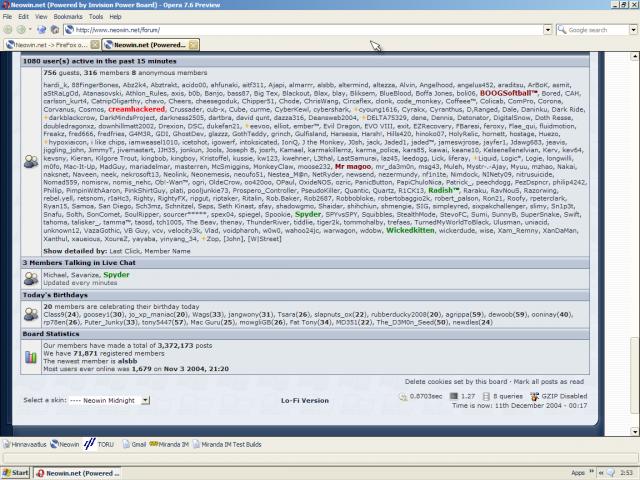Click the Home icon in toolbar
The width and height of the screenshot is (640, 480).
[55, 29]
